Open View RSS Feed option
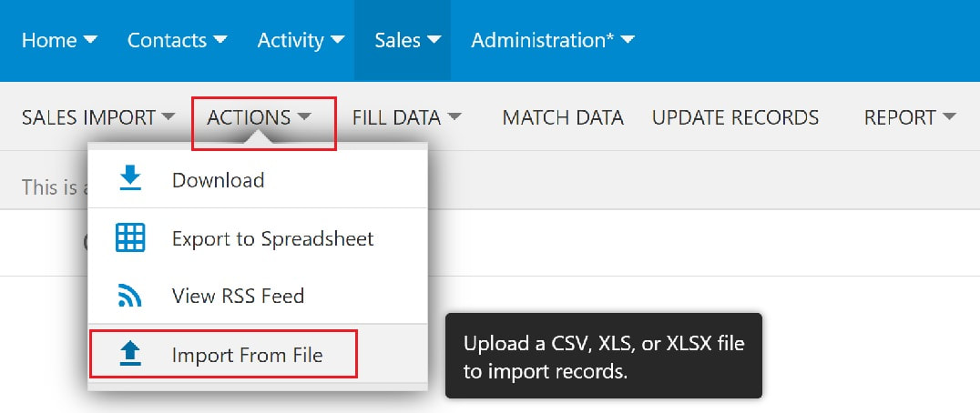 click(x=258, y=295)
